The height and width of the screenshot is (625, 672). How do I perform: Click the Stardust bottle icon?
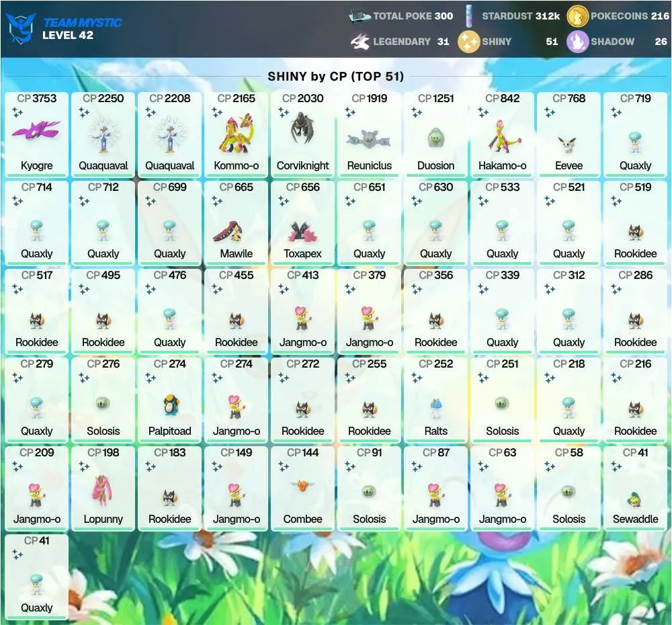pos(469,16)
